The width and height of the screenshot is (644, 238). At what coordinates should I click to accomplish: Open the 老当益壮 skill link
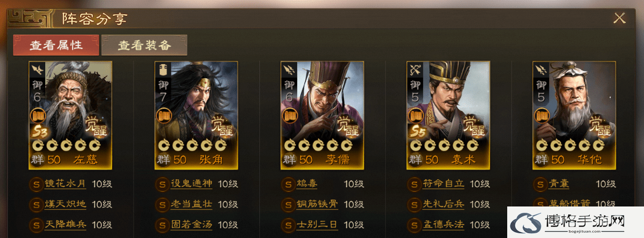(192, 204)
